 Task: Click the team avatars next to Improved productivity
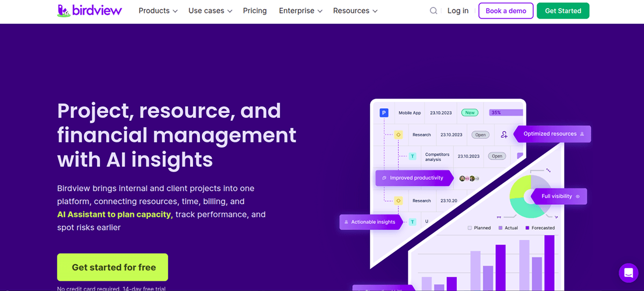[469, 178]
